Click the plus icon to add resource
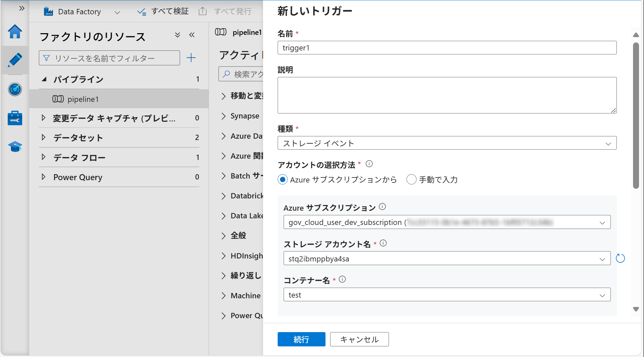The width and height of the screenshot is (644, 357). click(x=191, y=58)
